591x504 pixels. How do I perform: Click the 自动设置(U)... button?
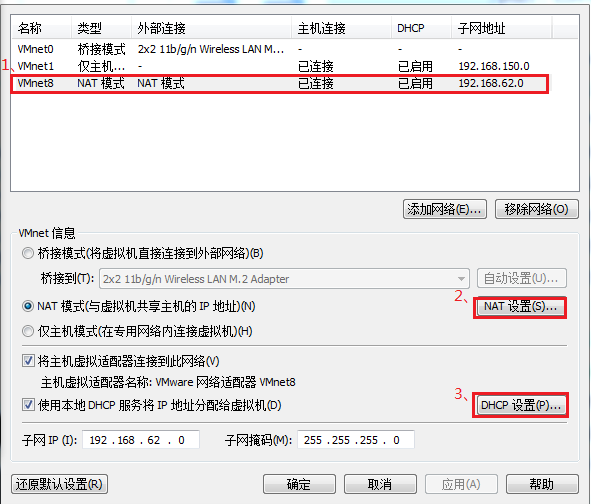(x=522, y=279)
